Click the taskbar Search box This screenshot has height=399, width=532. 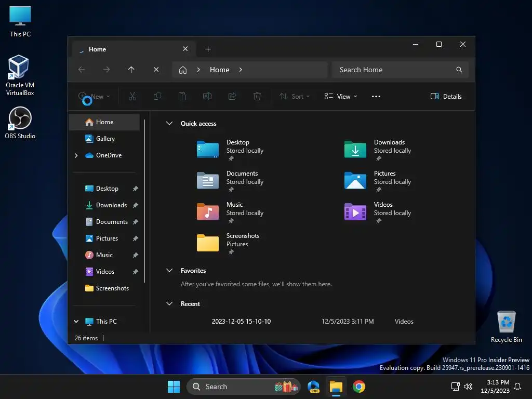tap(244, 387)
